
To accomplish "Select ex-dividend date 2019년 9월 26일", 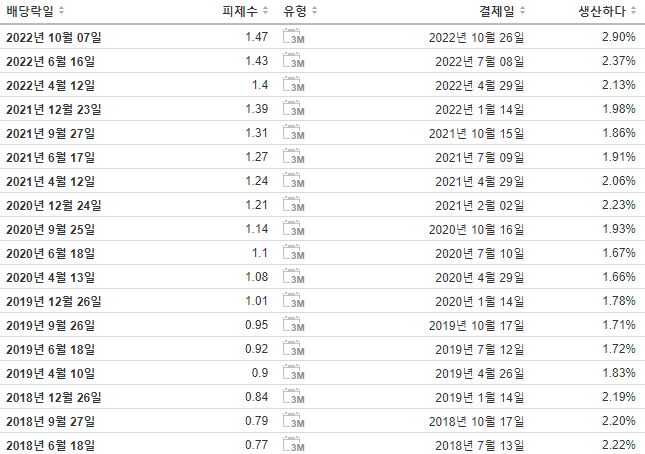I will [51, 325].
